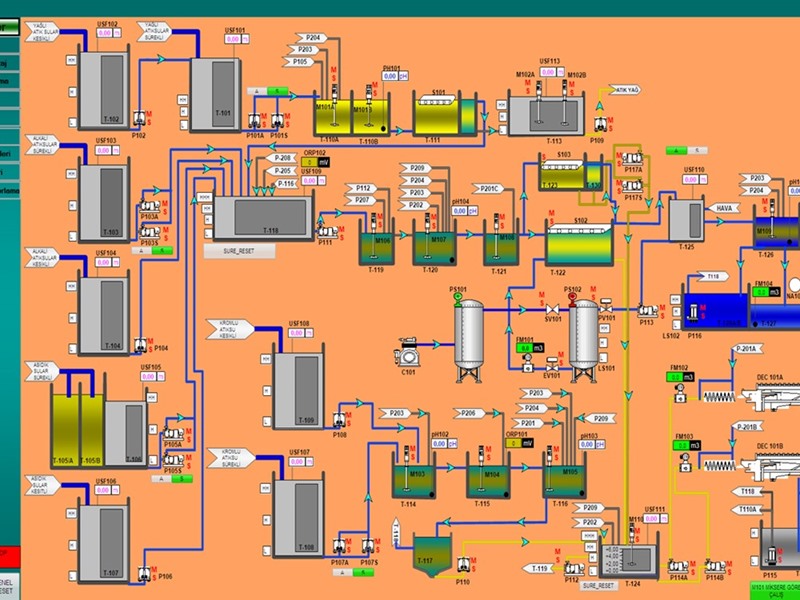This screenshot has width=800, height=600.
Task: Select pump P102 beside tank T-102
Action: pyautogui.click(x=139, y=118)
